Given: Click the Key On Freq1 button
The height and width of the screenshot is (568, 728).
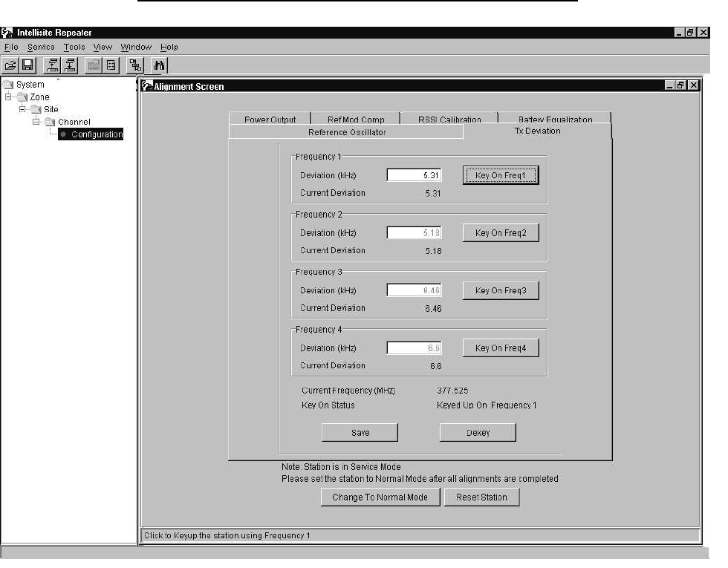Looking at the screenshot, I should coord(501,175).
